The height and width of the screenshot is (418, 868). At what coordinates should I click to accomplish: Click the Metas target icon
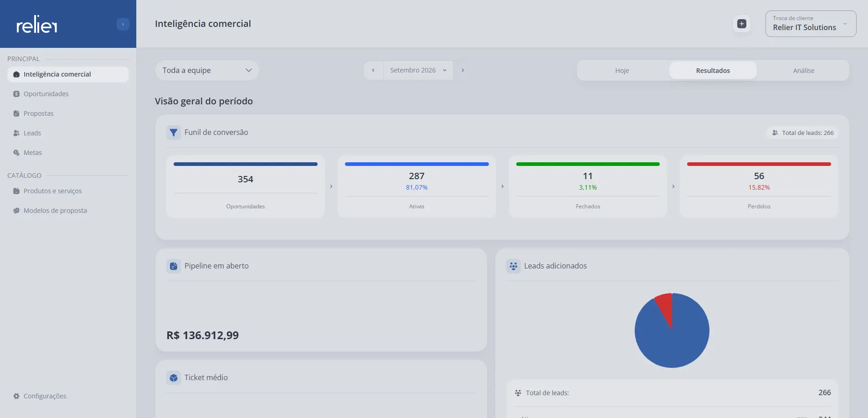[x=16, y=153]
